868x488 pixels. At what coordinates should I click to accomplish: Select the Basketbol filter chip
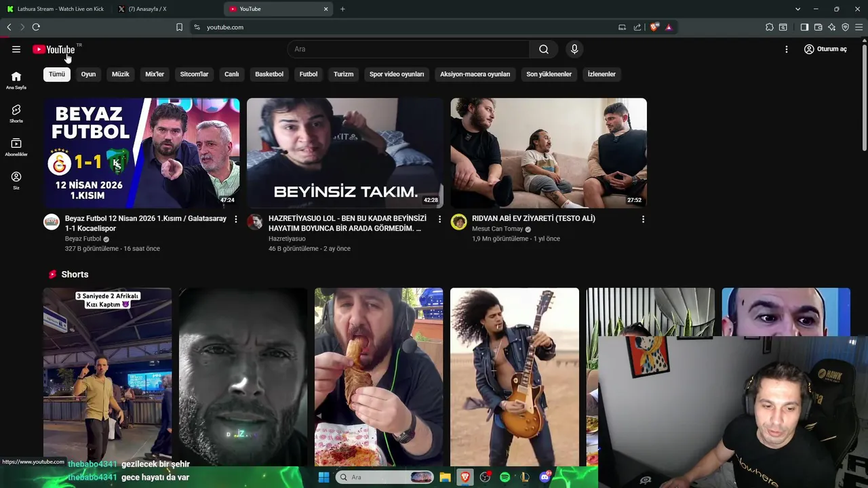(x=269, y=74)
